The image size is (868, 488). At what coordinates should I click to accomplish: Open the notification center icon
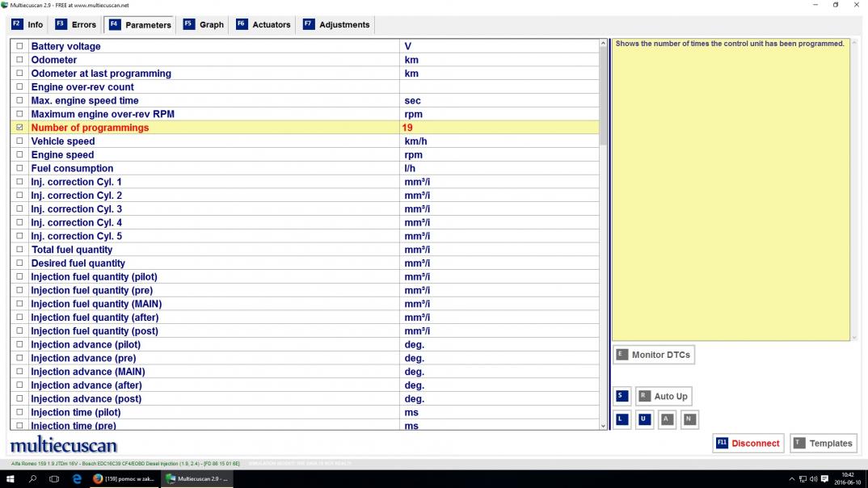pyautogui.click(x=825, y=479)
